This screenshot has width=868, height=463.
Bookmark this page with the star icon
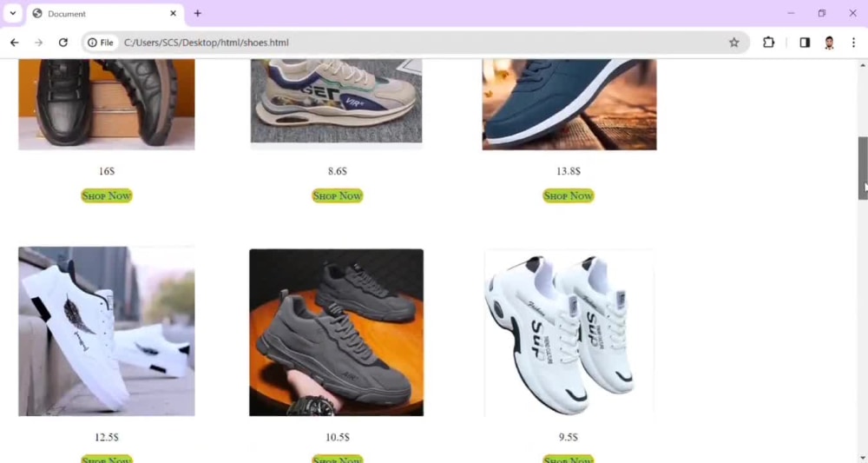click(x=734, y=43)
